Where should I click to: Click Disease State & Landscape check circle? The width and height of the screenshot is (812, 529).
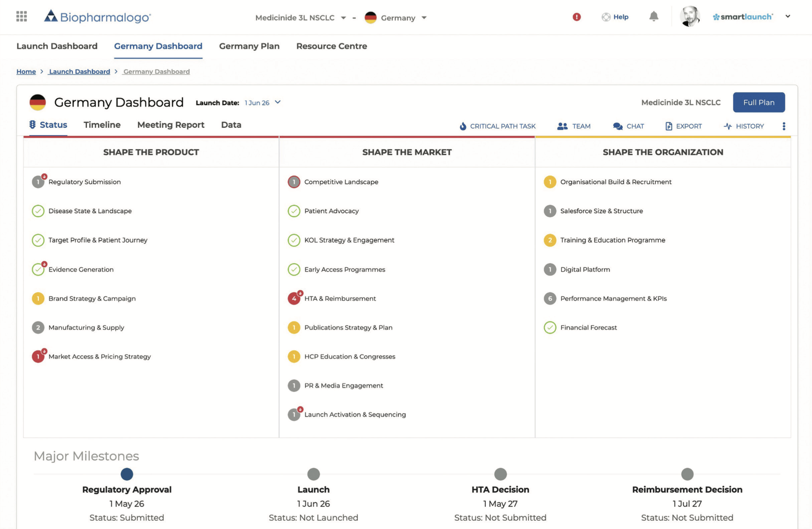(38, 211)
